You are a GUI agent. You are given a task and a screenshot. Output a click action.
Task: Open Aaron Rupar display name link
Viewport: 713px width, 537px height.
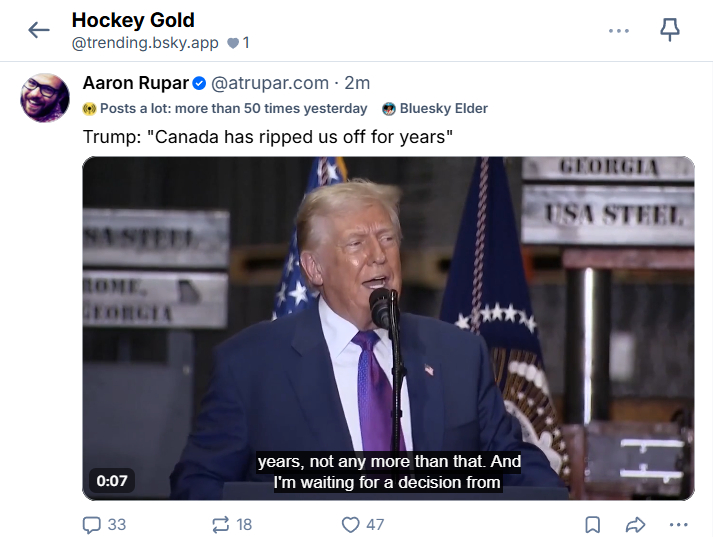click(135, 83)
